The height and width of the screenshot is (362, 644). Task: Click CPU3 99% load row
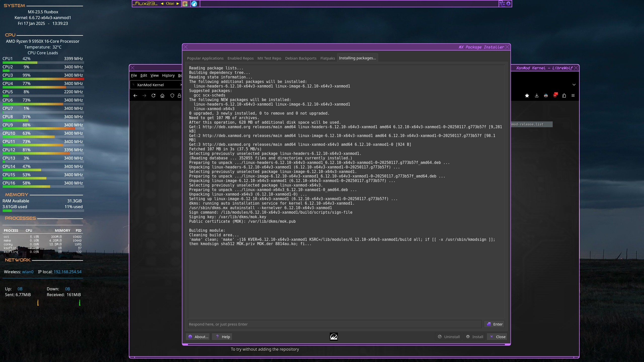(43, 75)
